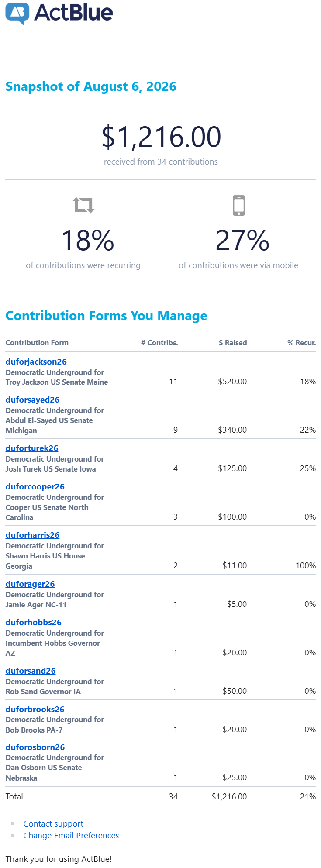Click the recurring contributions arrows icon
The height and width of the screenshot is (868, 321).
pyautogui.click(x=83, y=205)
